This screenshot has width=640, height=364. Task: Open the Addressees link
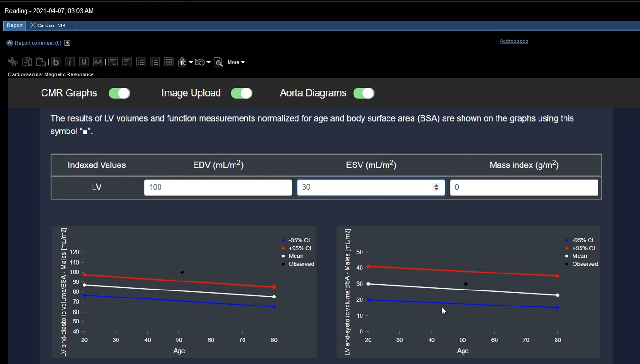coord(514,41)
